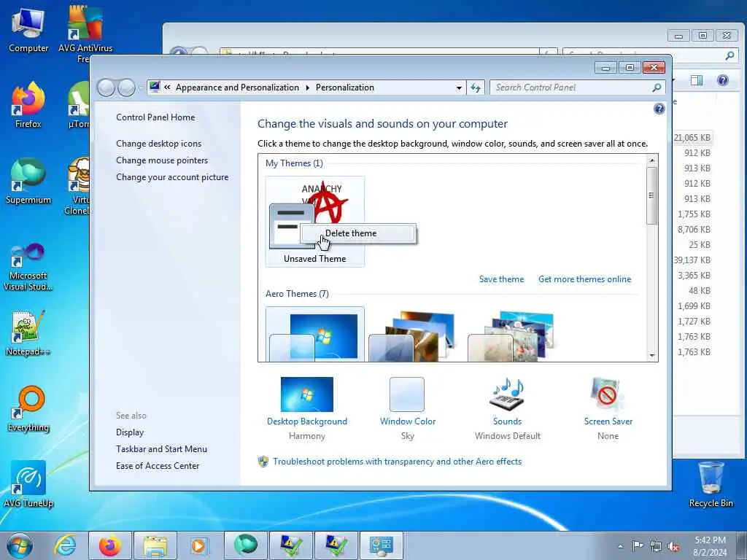Open Taskbar and Start Menu link
This screenshot has width=747, height=560.
coord(161,449)
